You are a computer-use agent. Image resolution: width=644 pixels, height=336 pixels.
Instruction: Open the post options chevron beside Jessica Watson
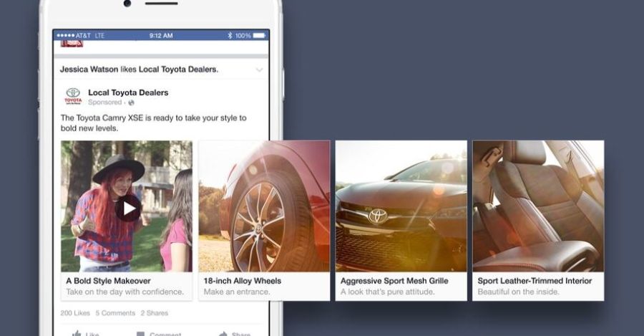coord(259,70)
